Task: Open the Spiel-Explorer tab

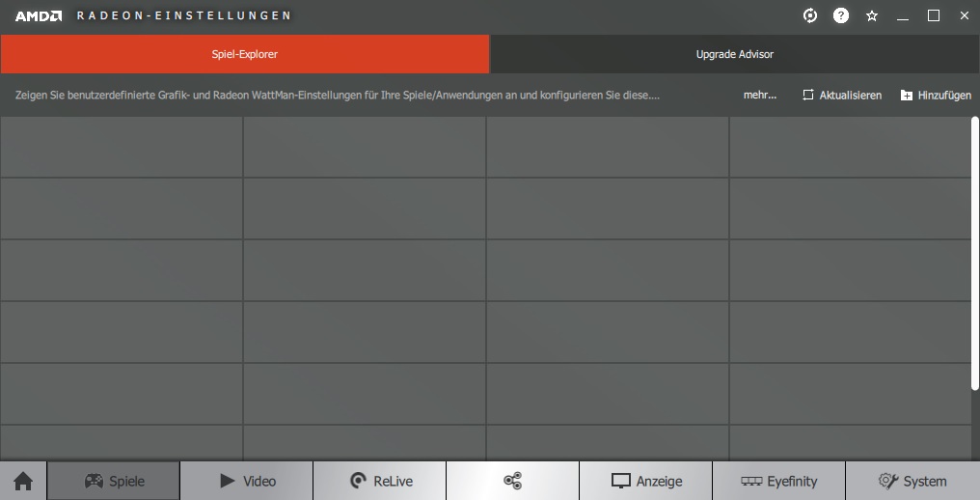Action: click(244, 54)
